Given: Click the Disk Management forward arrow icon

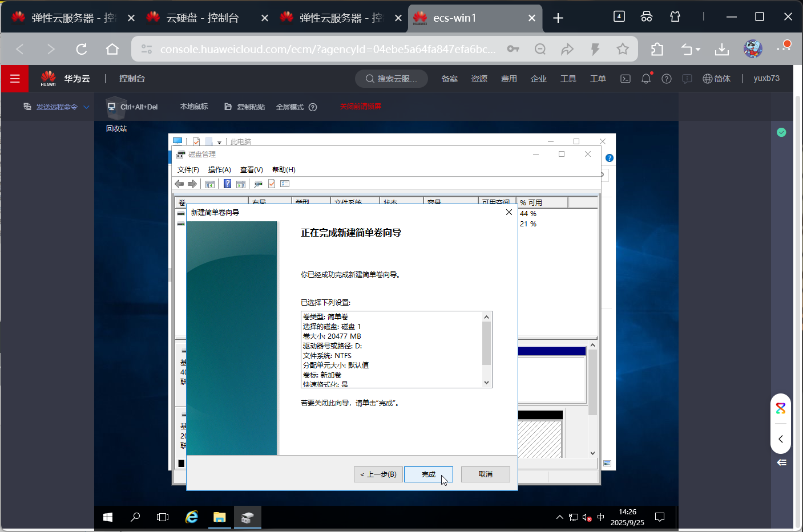Looking at the screenshot, I should click(x=192, y=184).
